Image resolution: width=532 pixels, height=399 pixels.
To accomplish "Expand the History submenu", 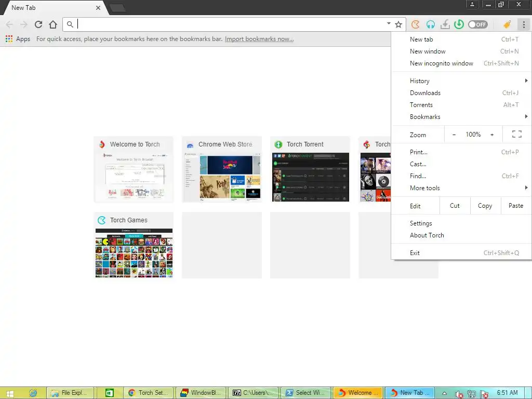I will point(461,81).
